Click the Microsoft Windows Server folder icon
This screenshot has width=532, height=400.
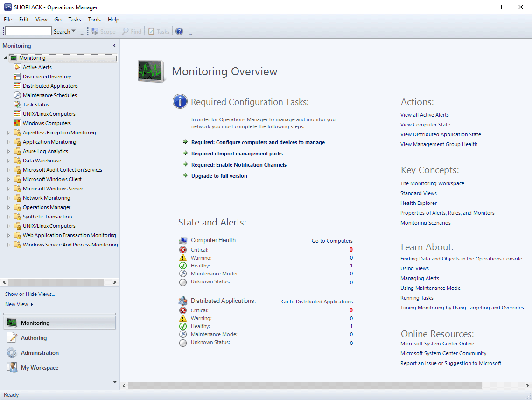click(17, 189)
